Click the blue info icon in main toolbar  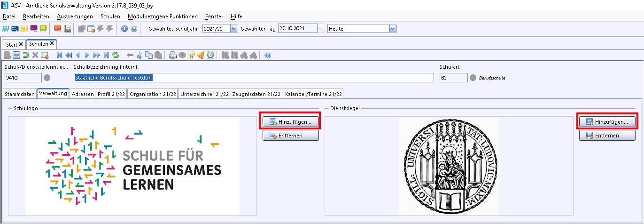pyautogui.click(x=124, y=29)
